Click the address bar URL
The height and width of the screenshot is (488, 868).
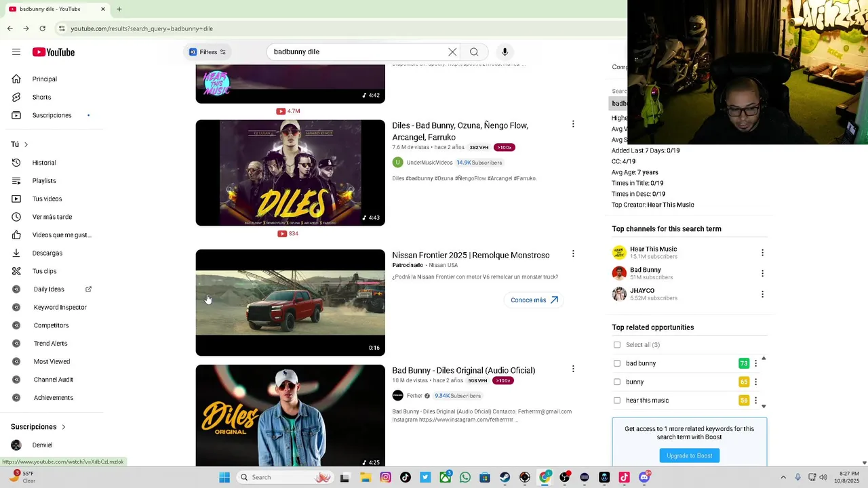[x=141, y=28]
